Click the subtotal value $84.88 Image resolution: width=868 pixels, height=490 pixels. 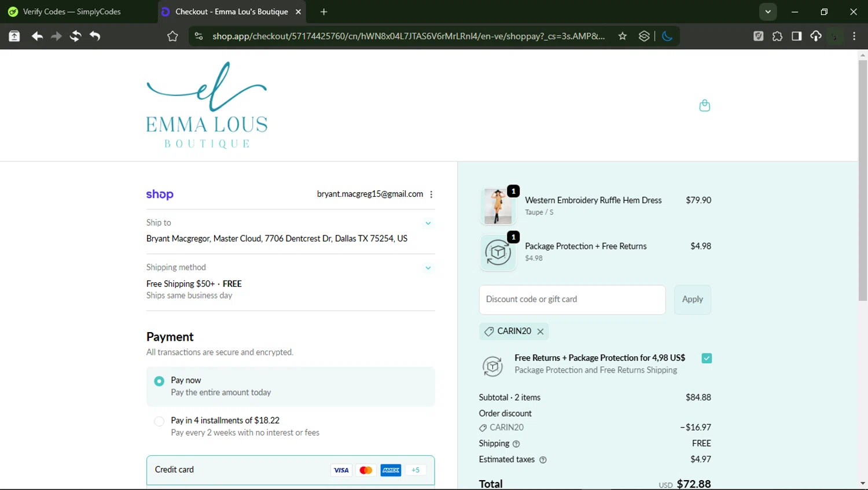(698, 397)
